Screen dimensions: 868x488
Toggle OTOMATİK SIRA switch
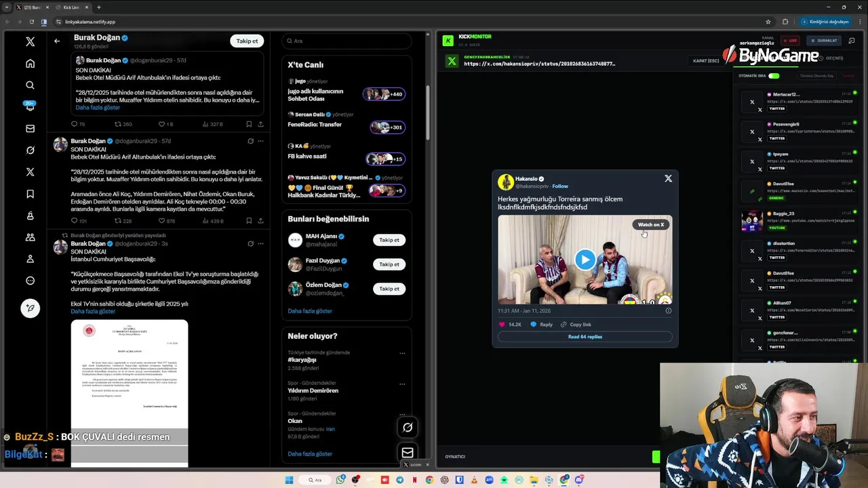click(x=774, y=76)
